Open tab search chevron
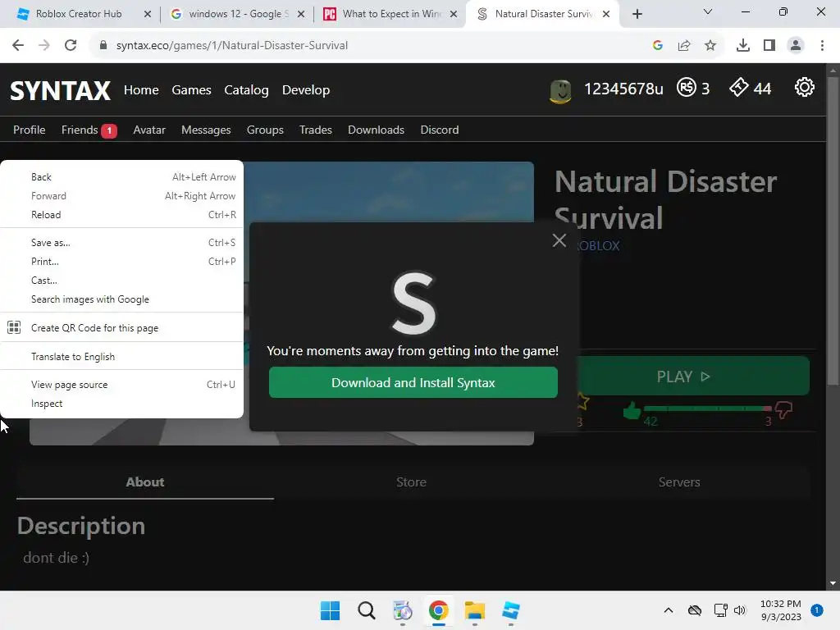Image resolution: width=840 pixels, height=630 pixels. coord(708,11)
